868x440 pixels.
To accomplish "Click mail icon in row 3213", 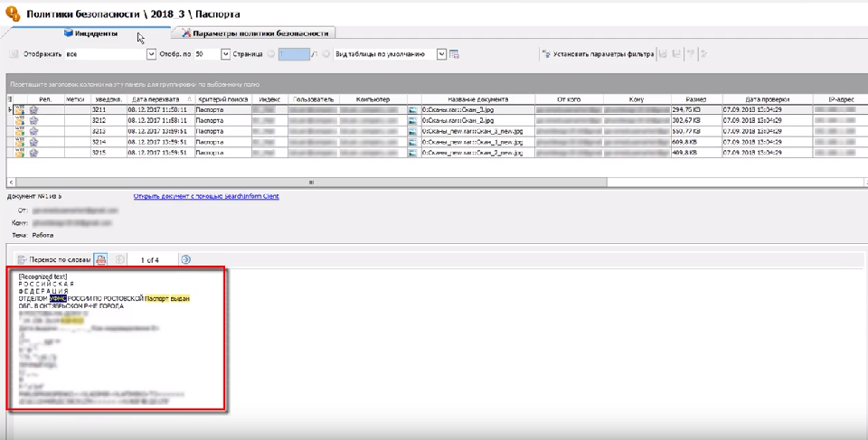I will [x=19, y=131].
